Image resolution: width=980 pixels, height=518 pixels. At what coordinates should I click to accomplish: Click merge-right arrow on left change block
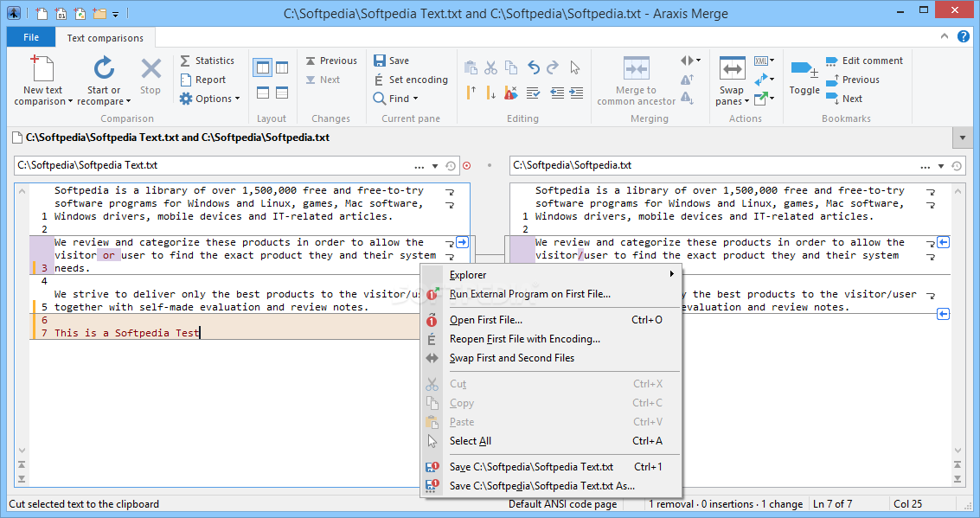pyautogui.click(x=462, y=242)
